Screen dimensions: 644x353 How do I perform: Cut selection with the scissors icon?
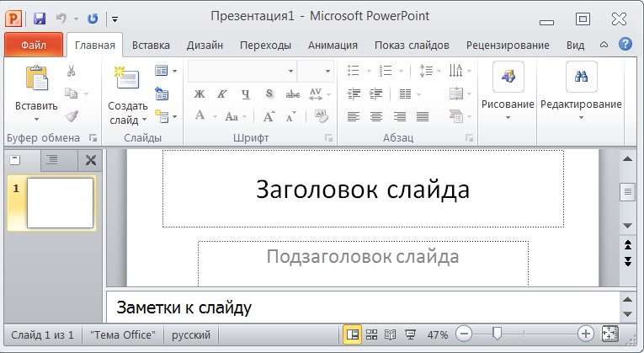(71, 71)
